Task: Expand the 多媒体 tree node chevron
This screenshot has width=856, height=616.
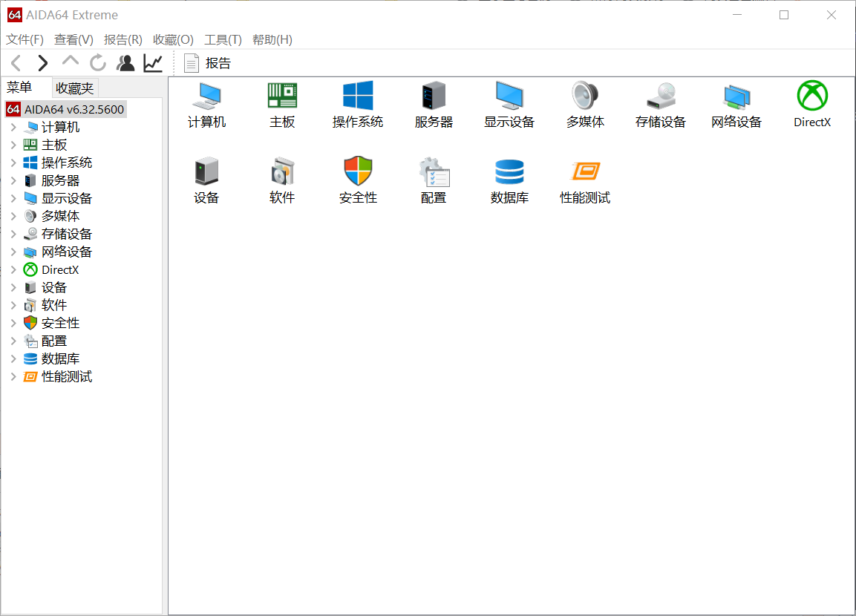Action: (x=13, y=216)
